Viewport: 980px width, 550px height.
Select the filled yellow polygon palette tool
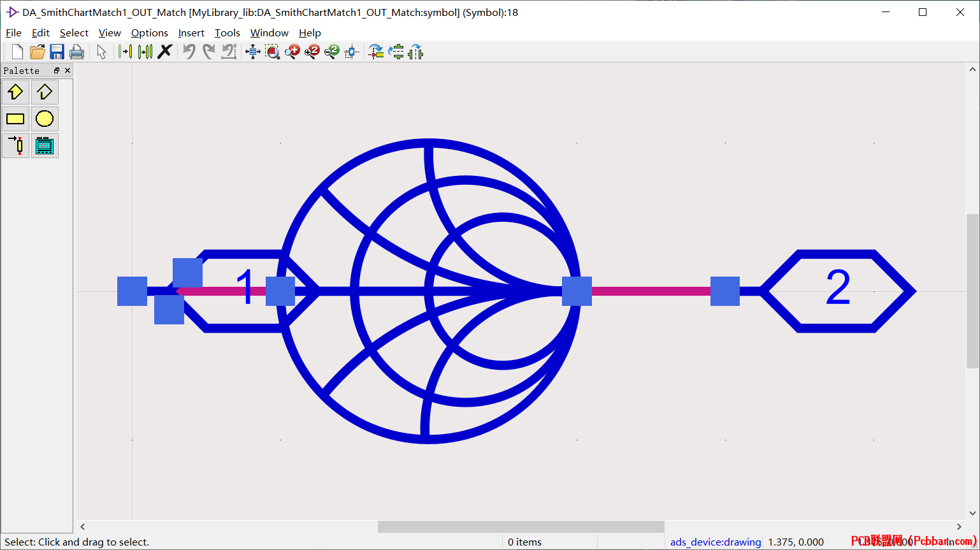point(15,92)
